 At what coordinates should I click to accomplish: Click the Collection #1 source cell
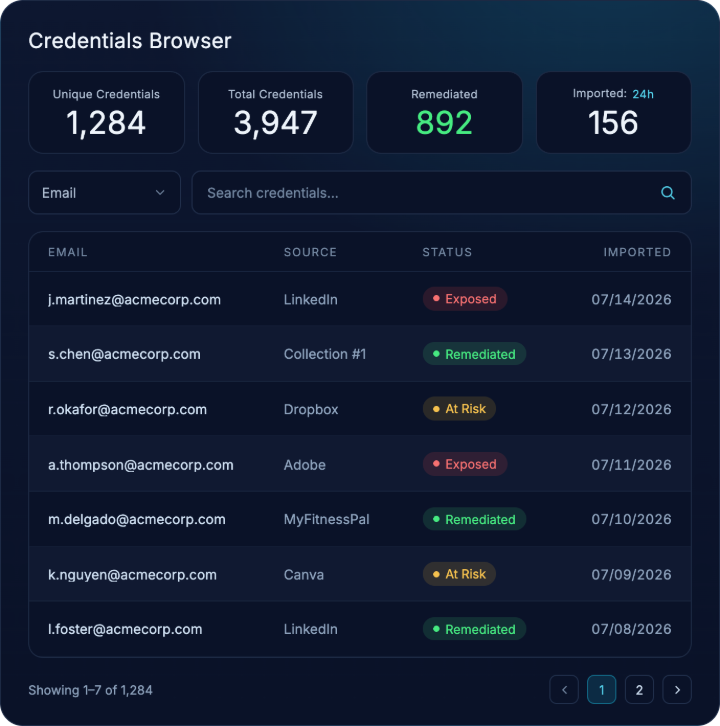pos(325,354)
